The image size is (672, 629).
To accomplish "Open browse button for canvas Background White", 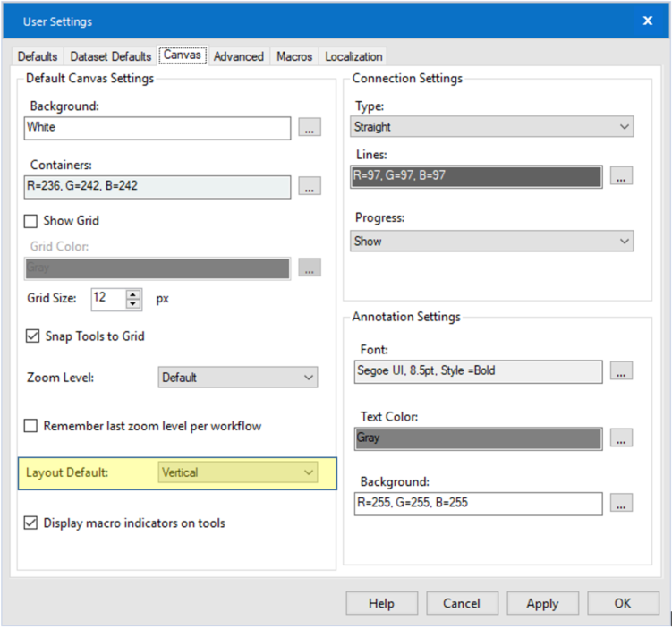I will click(310, 127).
